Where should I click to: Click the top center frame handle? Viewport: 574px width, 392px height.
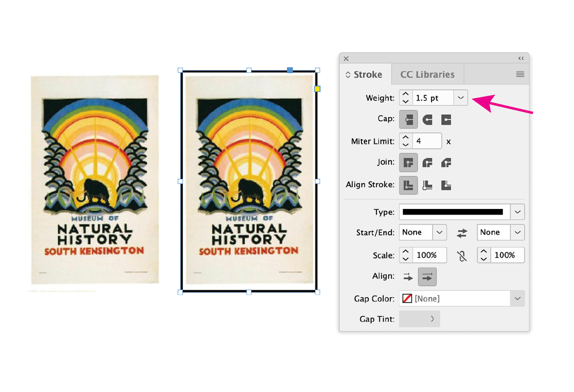249,70
